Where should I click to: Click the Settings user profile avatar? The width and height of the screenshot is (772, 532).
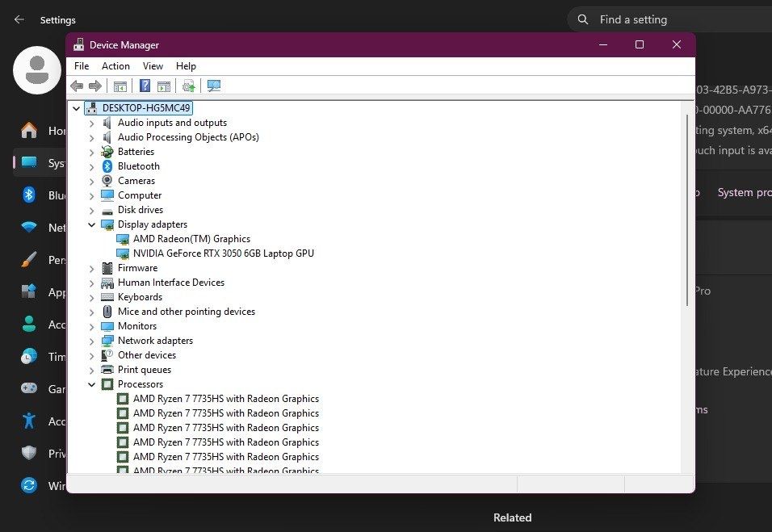click(x=37, y=70)
